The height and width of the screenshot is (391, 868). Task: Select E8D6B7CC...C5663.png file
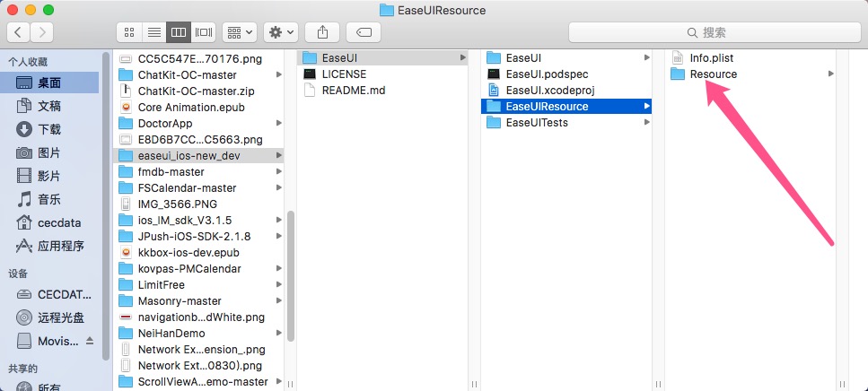click(198, 139)
